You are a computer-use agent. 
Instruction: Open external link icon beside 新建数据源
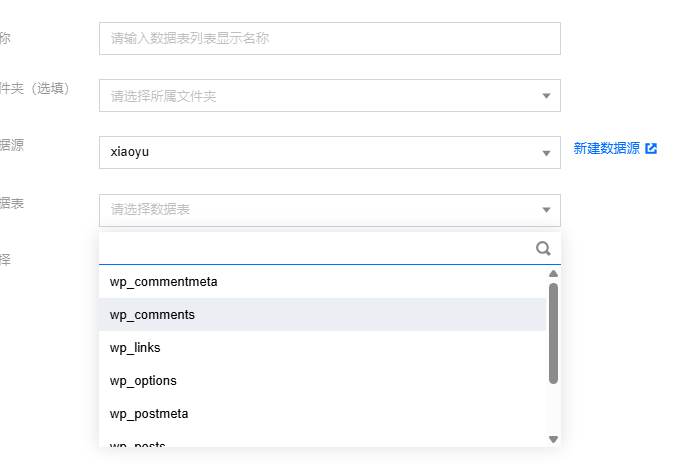point(651,148)
